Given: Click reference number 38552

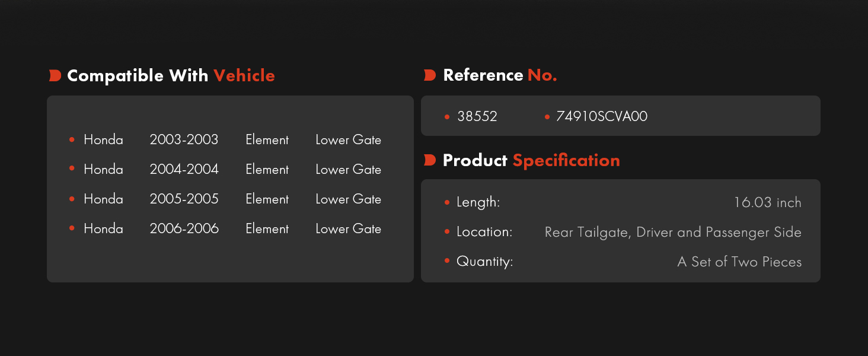Looking at the screenshot, I should tap(477, 117).
